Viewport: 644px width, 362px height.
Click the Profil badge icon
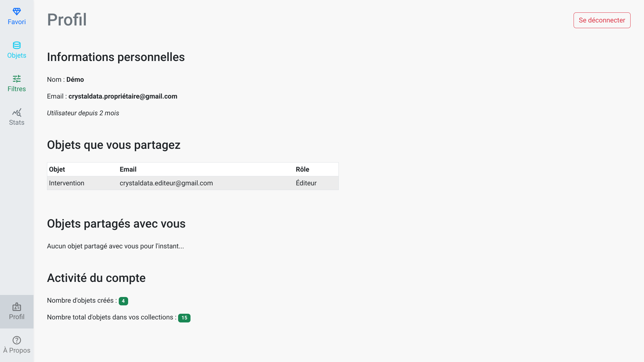point(17,307)
